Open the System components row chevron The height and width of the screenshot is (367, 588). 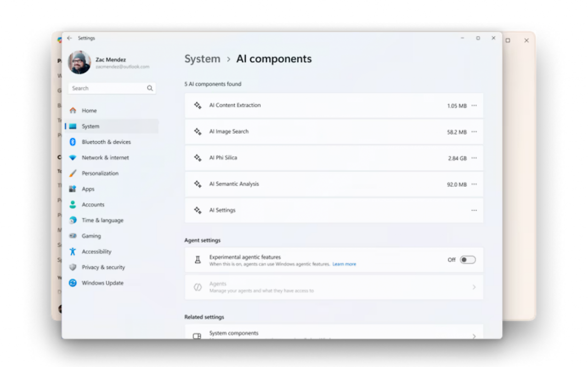click(x=474, y=336)
